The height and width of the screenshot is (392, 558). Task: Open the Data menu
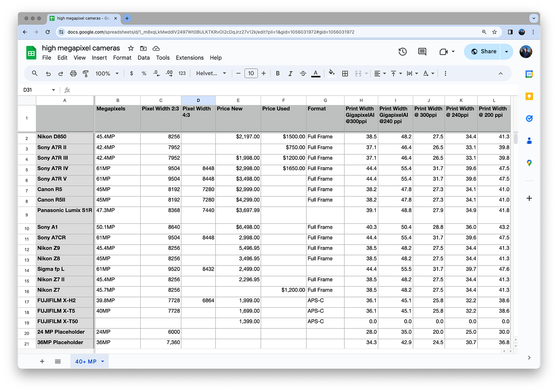click(x=144, y=57)
